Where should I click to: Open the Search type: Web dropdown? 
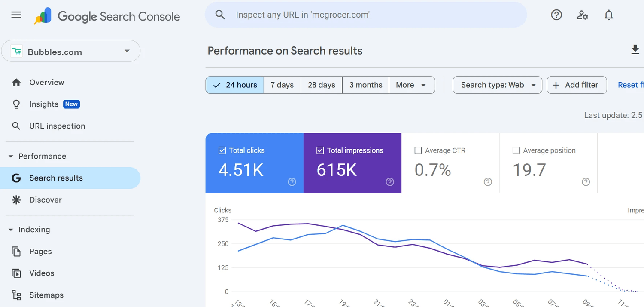pos(497,85)
